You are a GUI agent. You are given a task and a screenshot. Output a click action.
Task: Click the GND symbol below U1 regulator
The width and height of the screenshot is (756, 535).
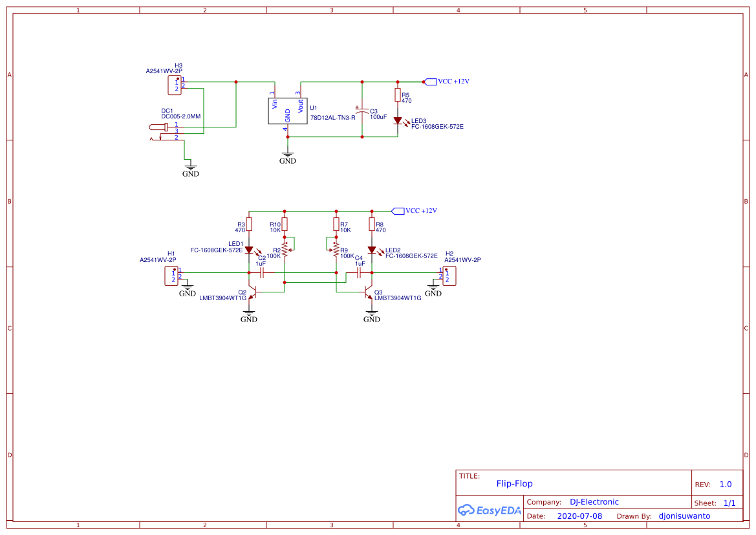pos(287,155)
